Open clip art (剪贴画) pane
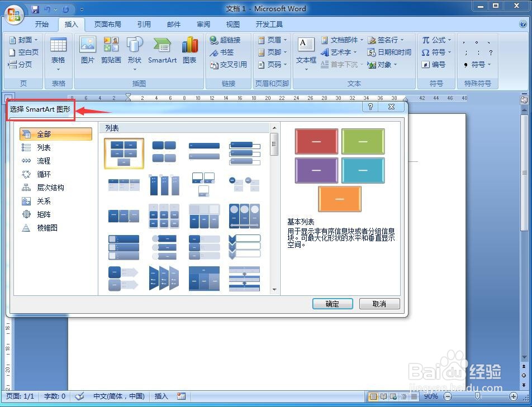 pos(111,50)
